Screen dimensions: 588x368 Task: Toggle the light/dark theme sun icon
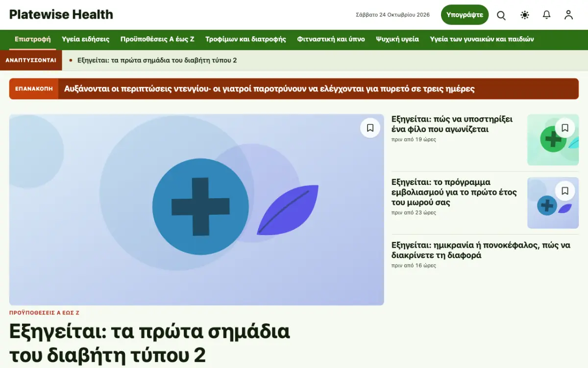pyautogui.click(x=525, y=15)
